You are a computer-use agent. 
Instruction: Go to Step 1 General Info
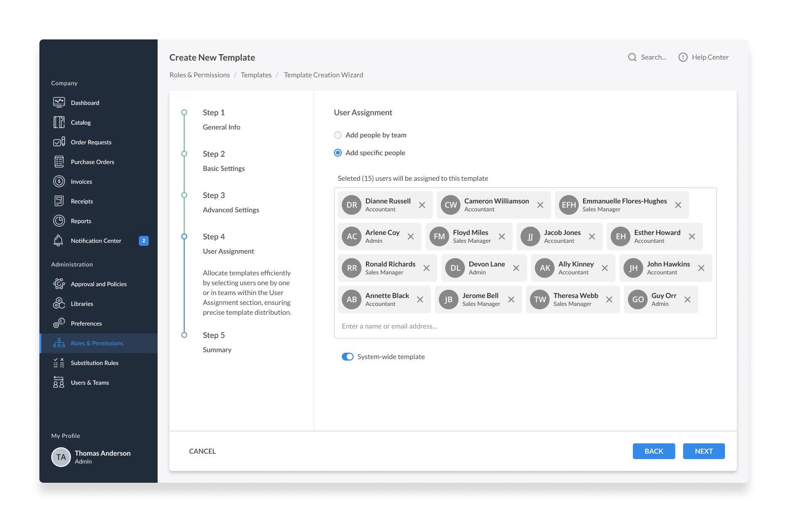point(222,120)
